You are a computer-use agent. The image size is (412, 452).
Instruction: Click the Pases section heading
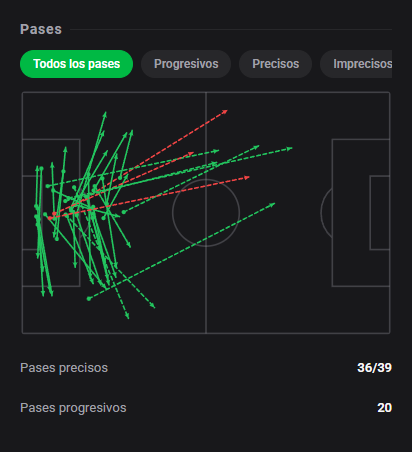(41, 29)
